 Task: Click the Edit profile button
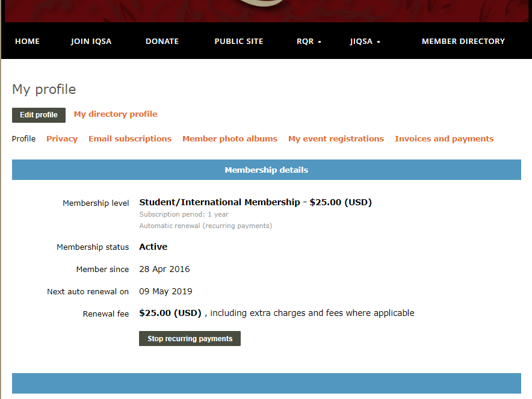pos(39,115)
